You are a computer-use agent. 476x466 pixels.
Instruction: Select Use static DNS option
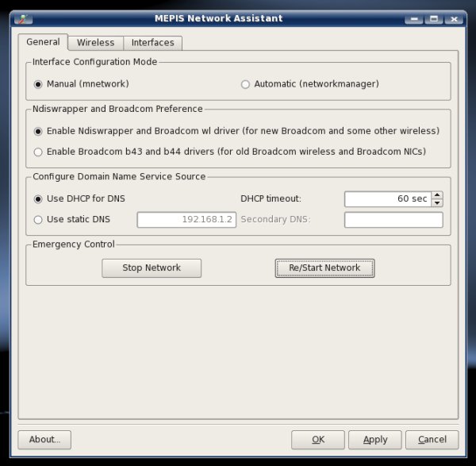coord(72,219)
